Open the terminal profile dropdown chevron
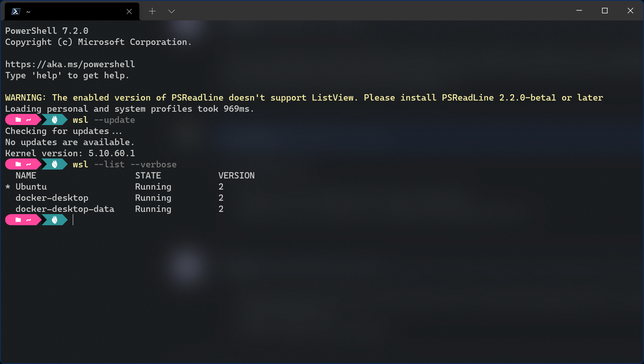The width and height of the screenshot is (644, 364). pyautogui.click(x=171, y=11)
